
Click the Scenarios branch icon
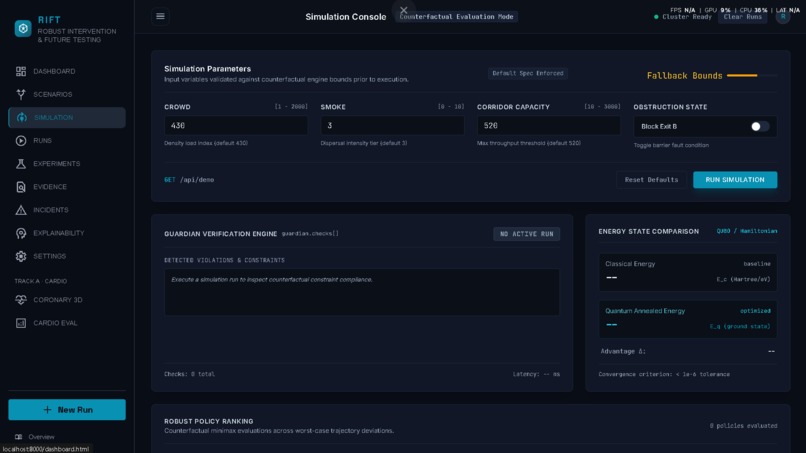click(21, 95)
